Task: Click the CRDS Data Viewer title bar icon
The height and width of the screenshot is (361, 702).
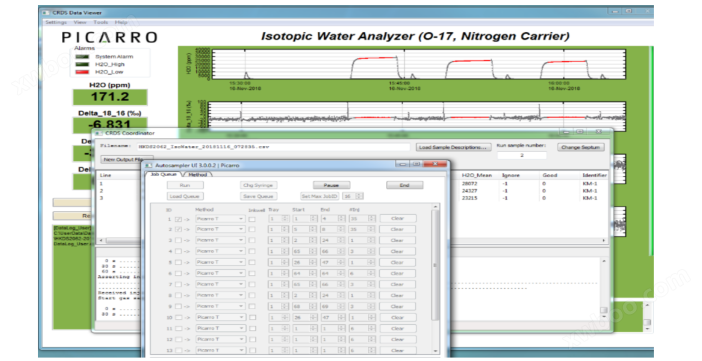Action: pos(46,13)
